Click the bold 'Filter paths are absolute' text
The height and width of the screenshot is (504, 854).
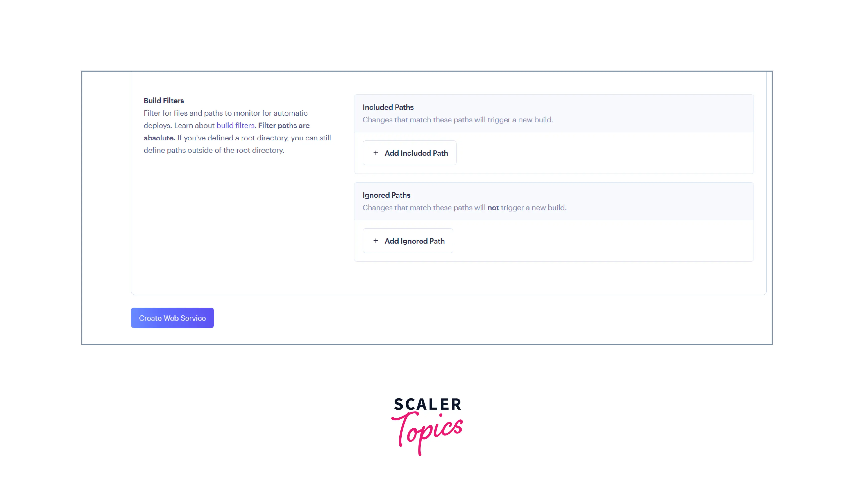[x=284, y=125]
